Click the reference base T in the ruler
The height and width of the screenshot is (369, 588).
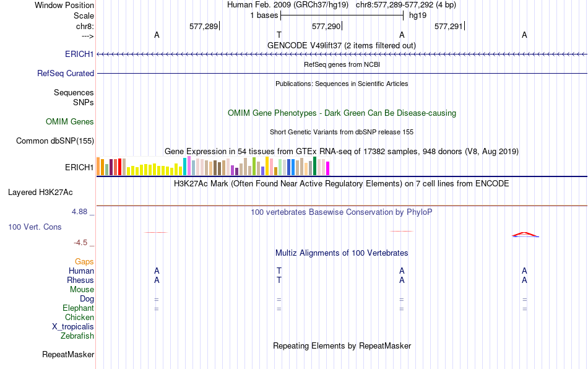(x=279, y=35)
